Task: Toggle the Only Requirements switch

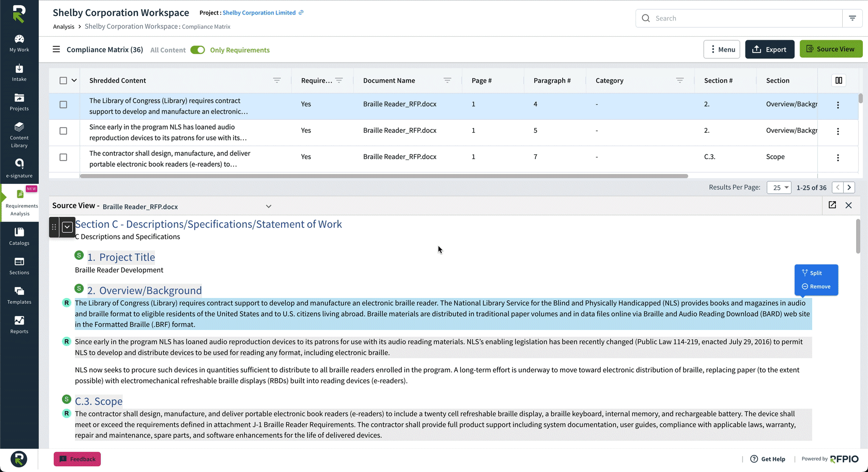Action: pyautogui.click(x=197, y=50)
